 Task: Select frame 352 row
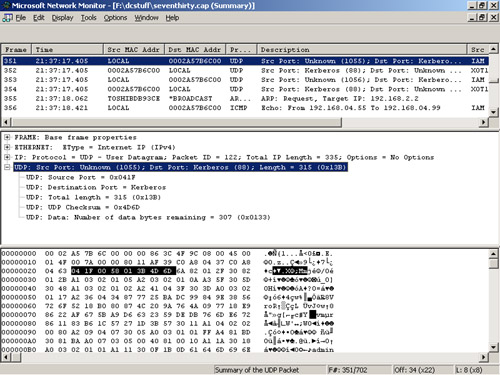[246, 70]
